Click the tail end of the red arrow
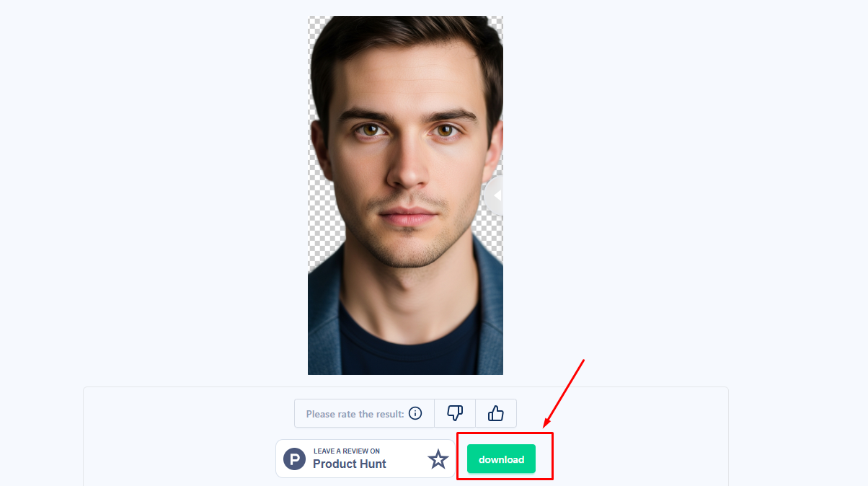 point(583,360)
